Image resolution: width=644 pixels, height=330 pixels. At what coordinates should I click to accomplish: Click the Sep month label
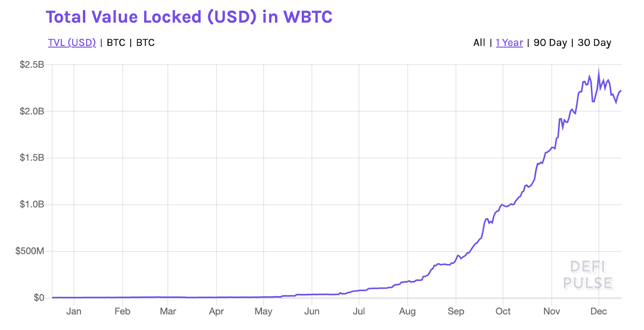tap(456, 311)
